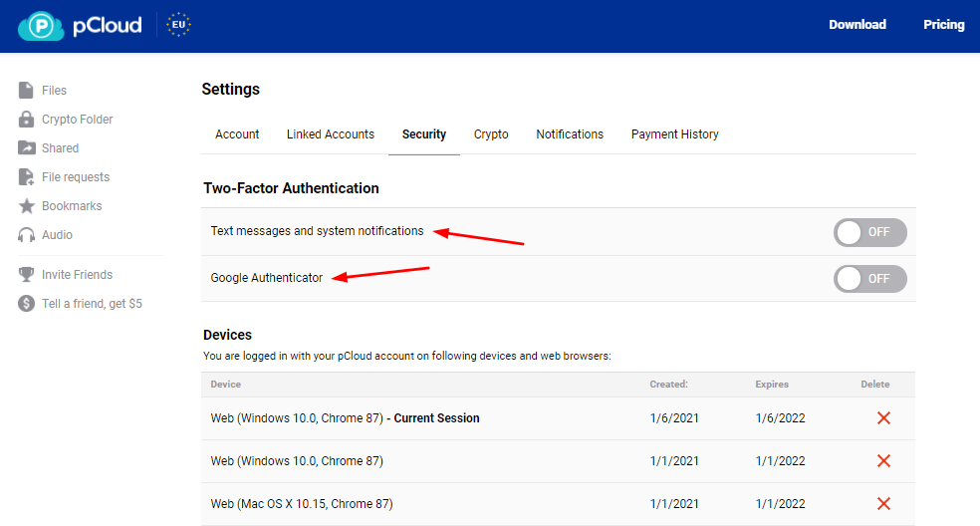Go to the Shared folder in sidebar
The height and width of the screenshot is (526, 980).
(60, 148)
